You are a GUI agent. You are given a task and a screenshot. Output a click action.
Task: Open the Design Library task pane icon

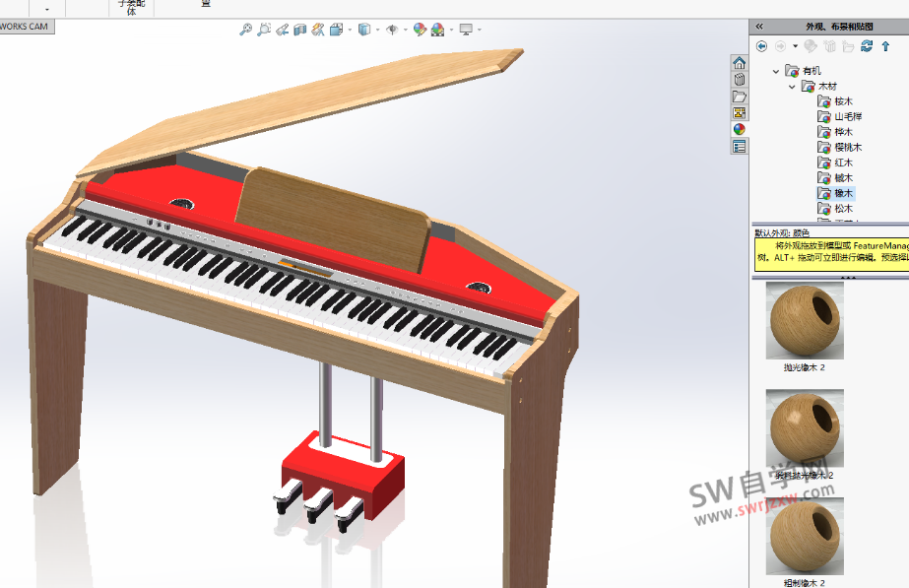[x=740, y=79]
